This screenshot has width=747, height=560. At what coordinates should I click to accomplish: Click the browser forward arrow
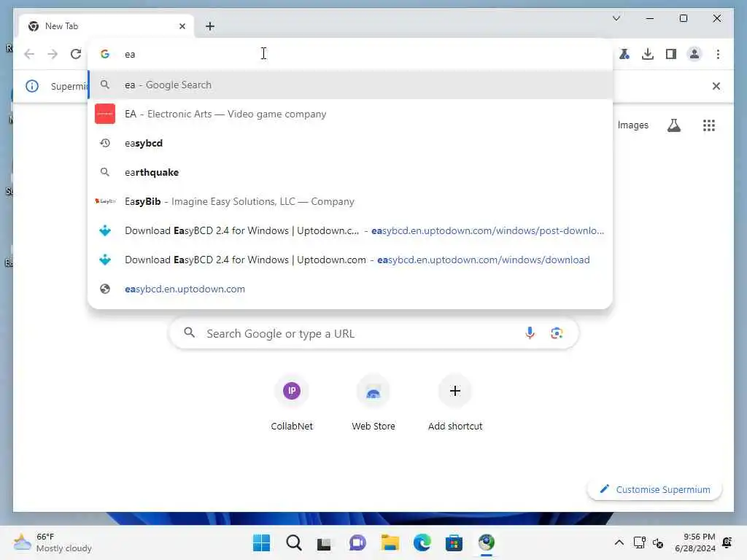pos(53,54)
